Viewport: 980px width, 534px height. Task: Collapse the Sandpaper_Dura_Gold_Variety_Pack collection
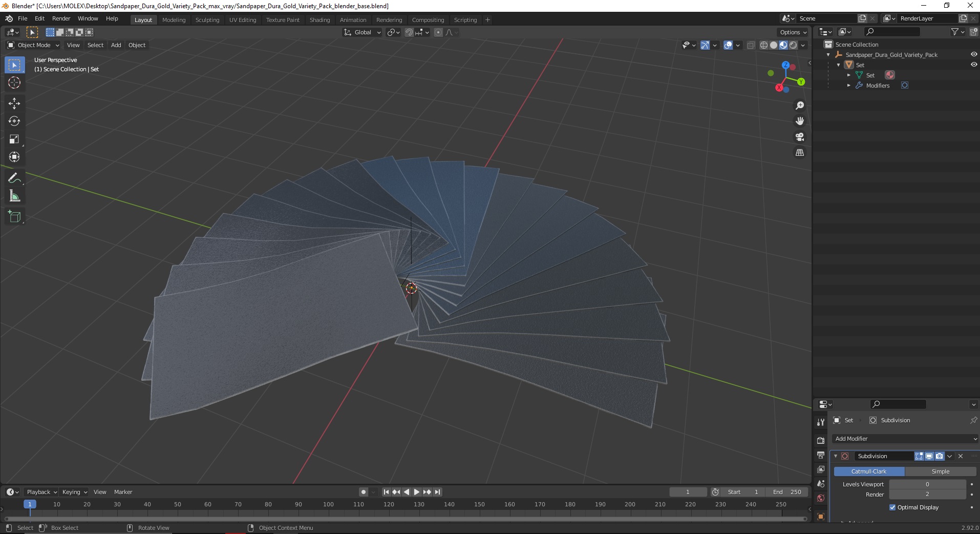(828, 55)
